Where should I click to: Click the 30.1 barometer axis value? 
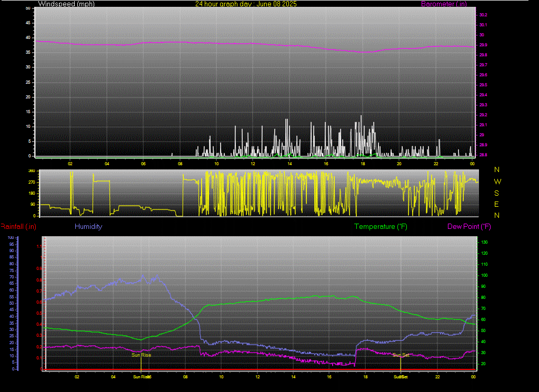(x=483, y=25)
